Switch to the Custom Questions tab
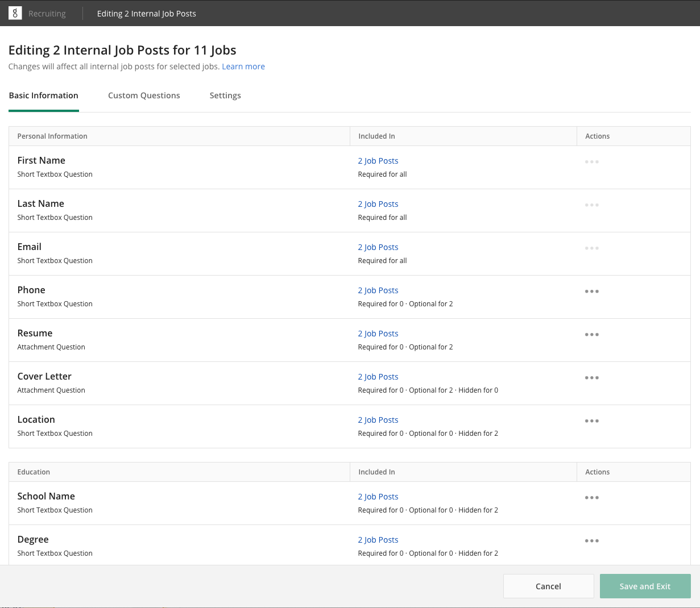The height and width of the screenshot is (608, 700). click(x=144, y=95)
